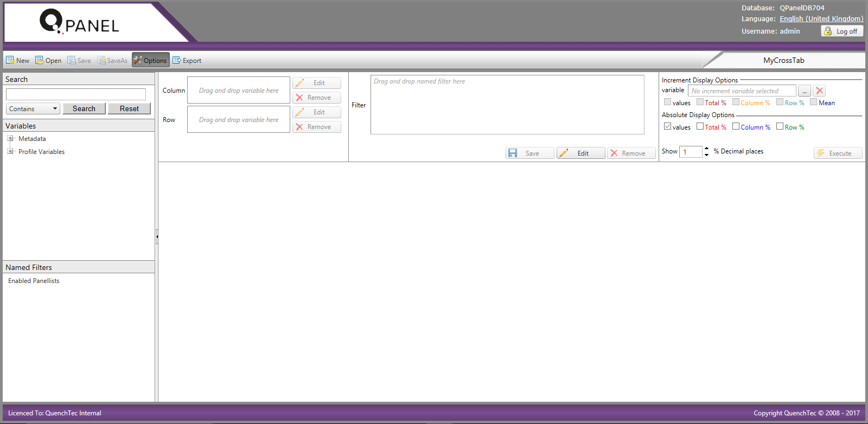Click the variable search text field

[x=76, y=94]
